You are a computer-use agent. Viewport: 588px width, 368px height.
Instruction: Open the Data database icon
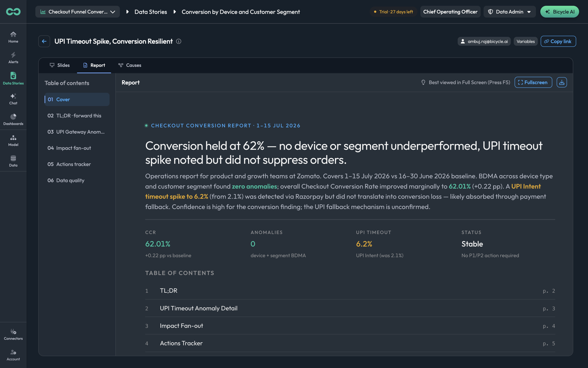point(13,161)
